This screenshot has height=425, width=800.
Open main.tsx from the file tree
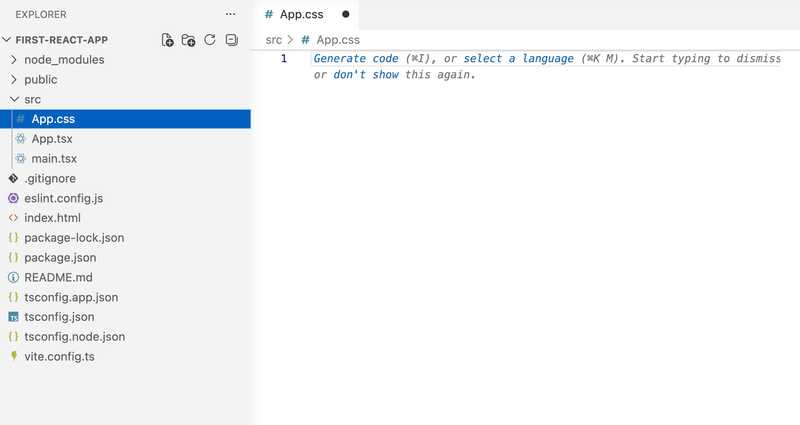coord(54,159)
